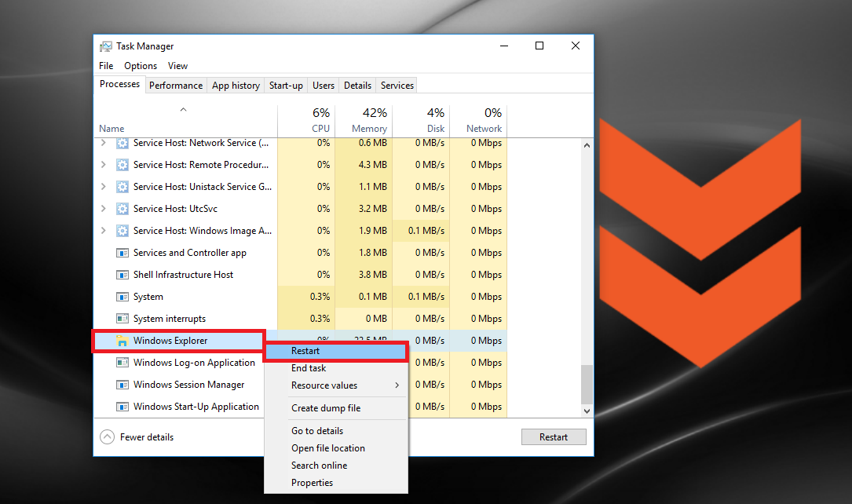Select Open file location menu entry
The height and width of the screenshot is (504, 852).
click(x=336, y=448)
